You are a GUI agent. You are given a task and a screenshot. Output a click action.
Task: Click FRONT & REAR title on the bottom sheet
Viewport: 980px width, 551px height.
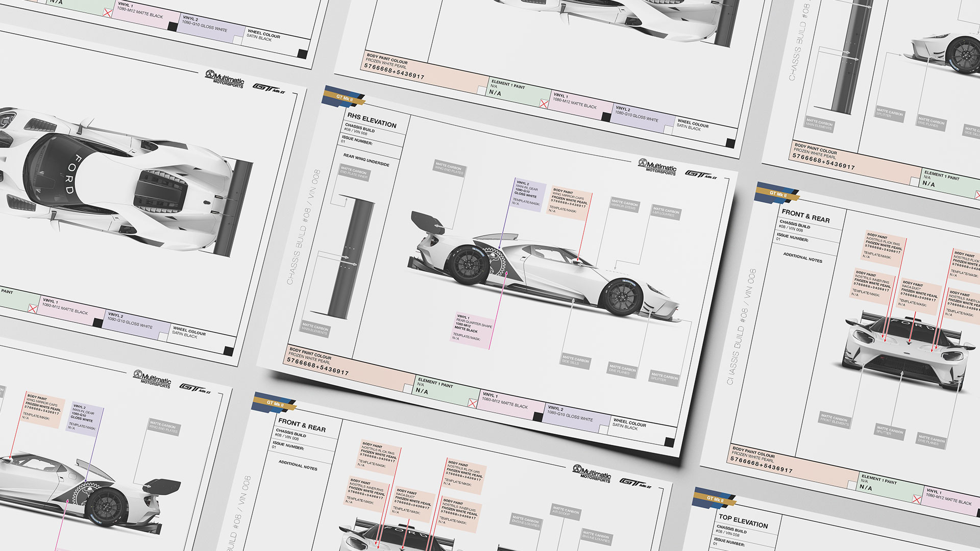click(x=302, y=425)
